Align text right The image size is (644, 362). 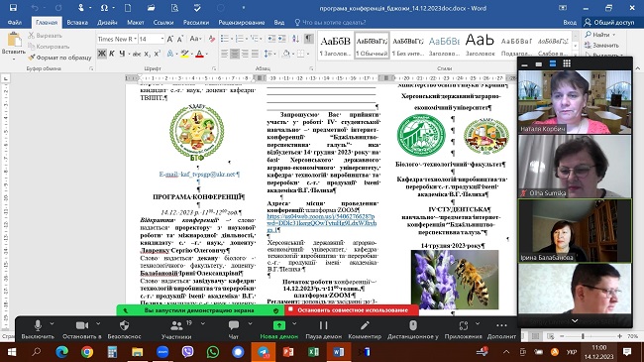click(x=245, y=54)
